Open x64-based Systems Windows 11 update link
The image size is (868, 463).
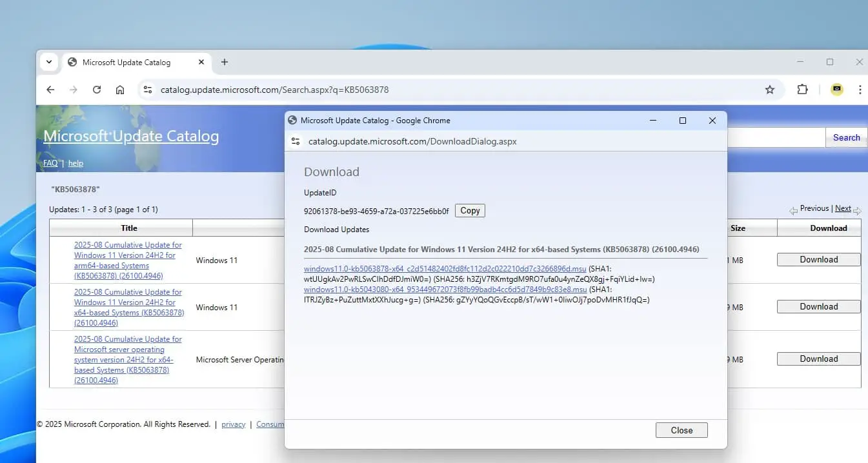tap(129, 308)
